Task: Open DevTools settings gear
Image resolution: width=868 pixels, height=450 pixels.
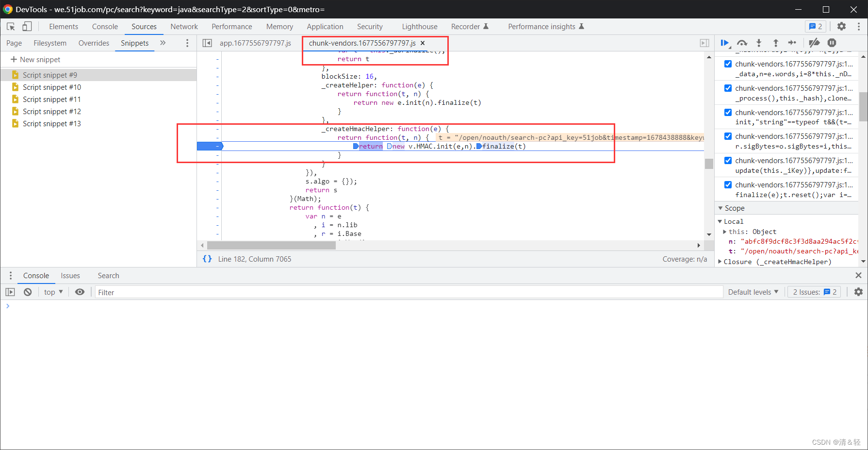Action: [841, 26]
